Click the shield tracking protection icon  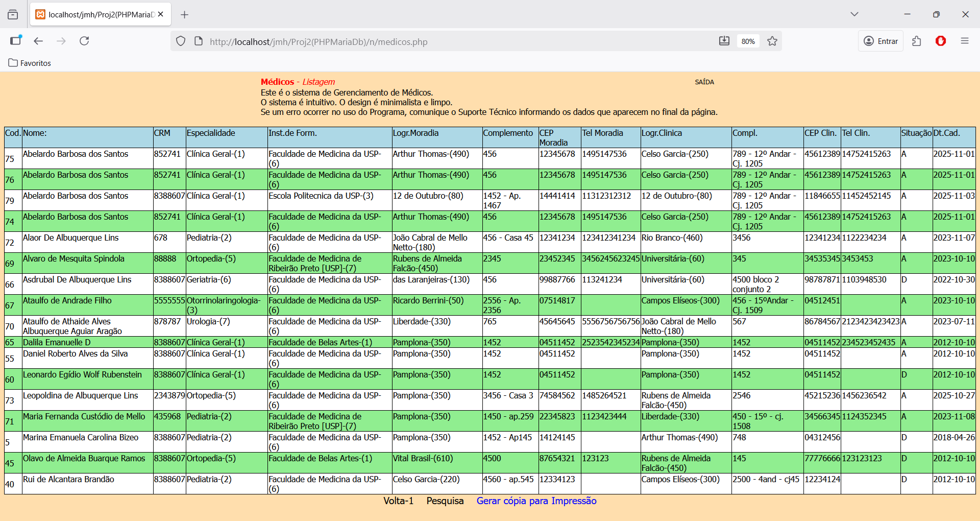(181, 41)
